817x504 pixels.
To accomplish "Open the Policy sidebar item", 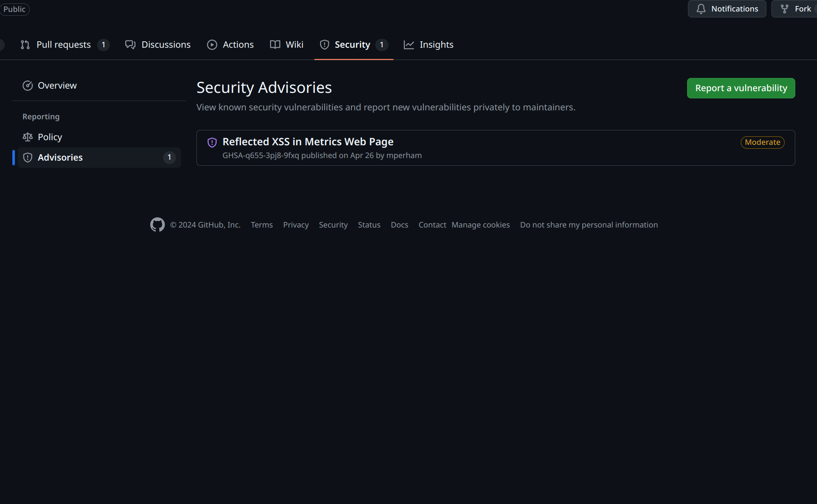I will click(99, 137).
